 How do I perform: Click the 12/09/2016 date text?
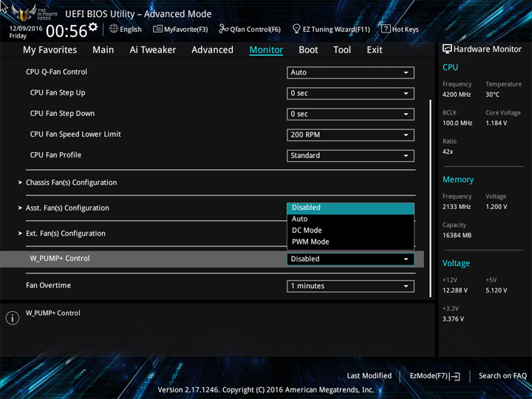pos(26,29)
